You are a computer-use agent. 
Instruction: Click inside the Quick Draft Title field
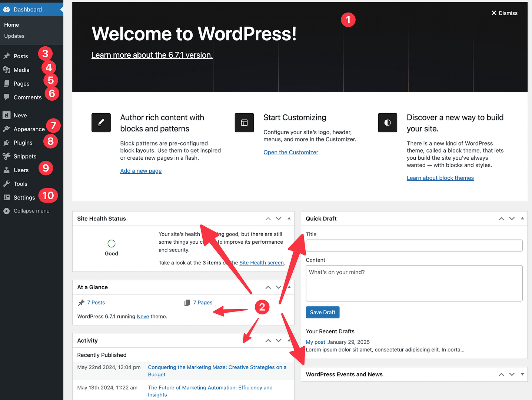(414, 245)
